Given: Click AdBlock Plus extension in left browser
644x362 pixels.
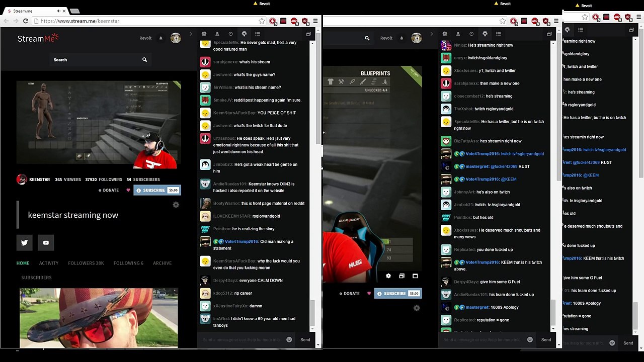Looking at the screenshot, I should [294, 21].
